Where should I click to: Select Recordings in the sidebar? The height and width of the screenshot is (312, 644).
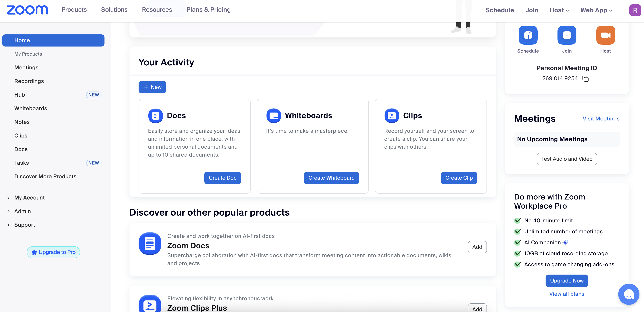point(29,81)
